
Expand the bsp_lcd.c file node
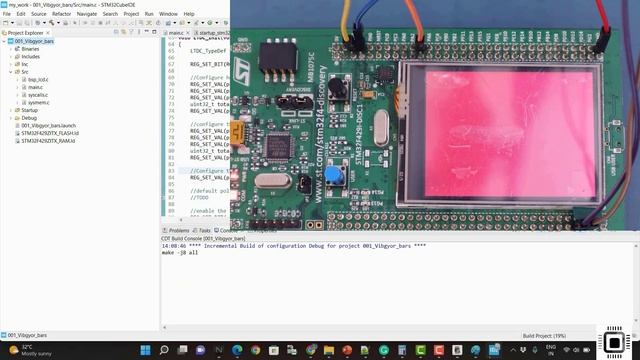coord(18,80)
